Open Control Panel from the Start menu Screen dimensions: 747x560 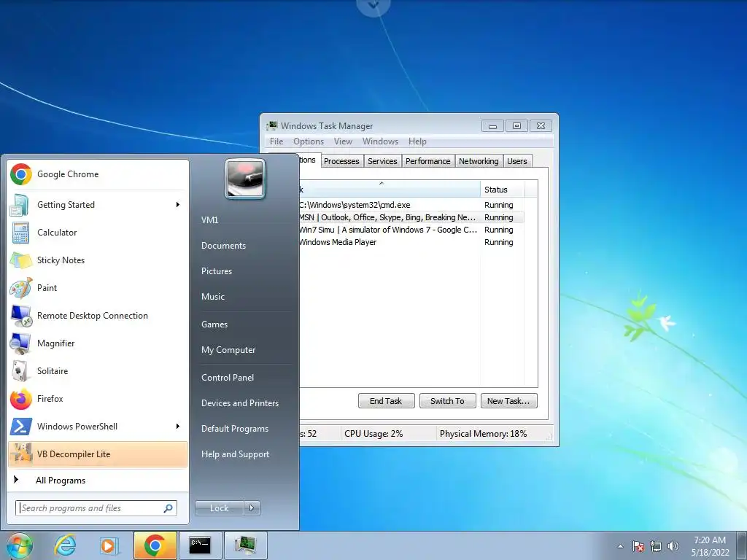click(x=228, y=378)
